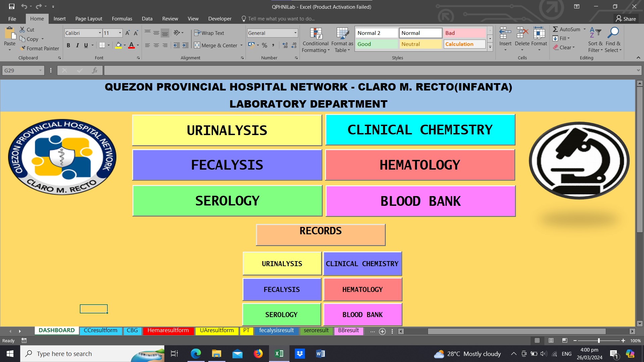Click the Format as Table icon
The image size is (644, 362).
tap(342, 34)
